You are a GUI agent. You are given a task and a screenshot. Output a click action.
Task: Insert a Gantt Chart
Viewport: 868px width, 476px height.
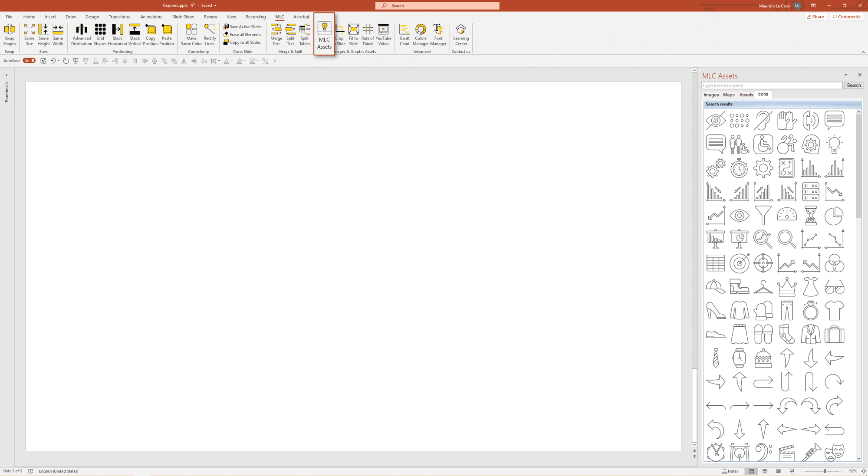point(404,35)
